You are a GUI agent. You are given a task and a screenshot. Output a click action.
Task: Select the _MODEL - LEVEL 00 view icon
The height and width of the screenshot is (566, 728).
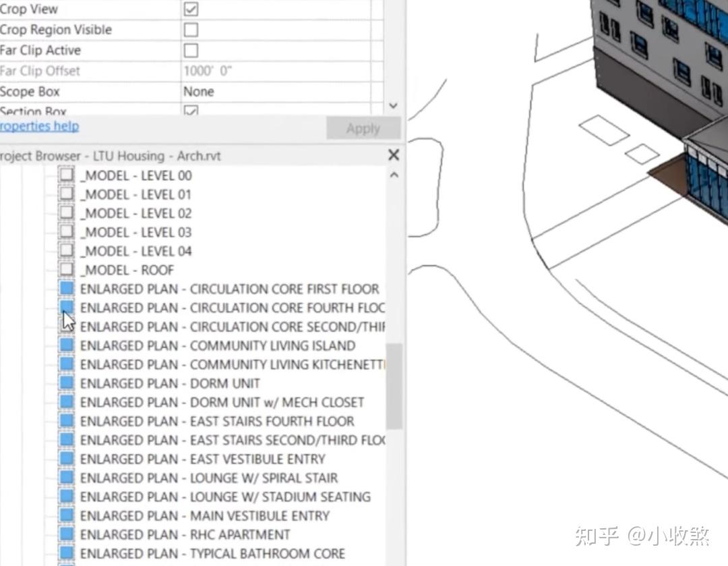coord(65,175)
